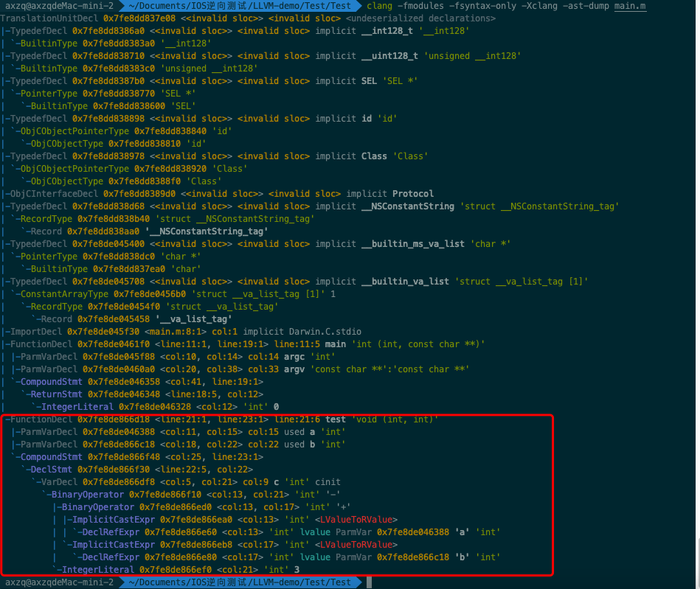Select the BinaryOperator '+' row

[202, 507]
